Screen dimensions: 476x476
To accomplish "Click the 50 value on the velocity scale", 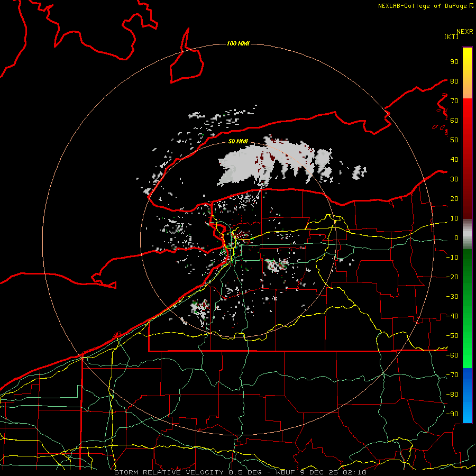I will (454, 140).
